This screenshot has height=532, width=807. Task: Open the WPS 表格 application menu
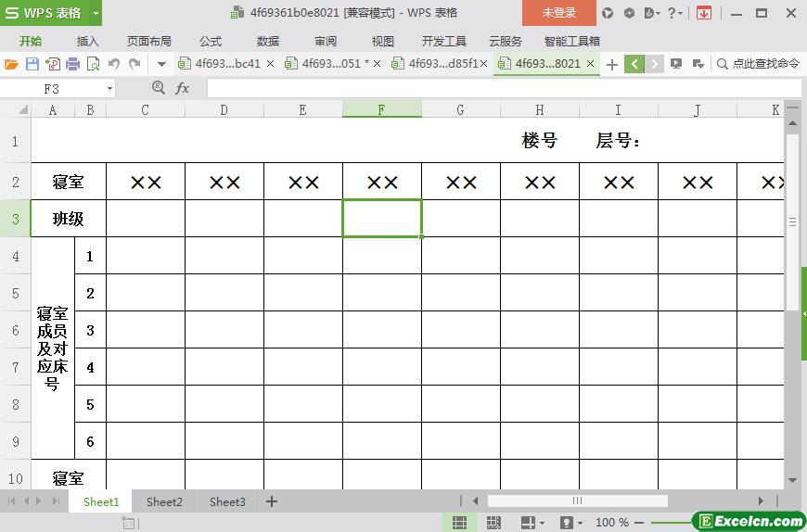[x=44, y=13]
